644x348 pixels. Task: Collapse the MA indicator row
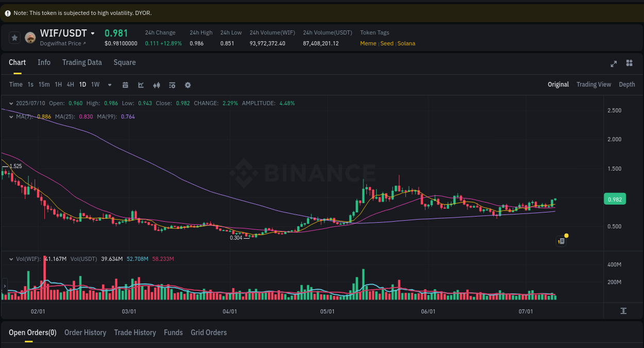point(10,117)
